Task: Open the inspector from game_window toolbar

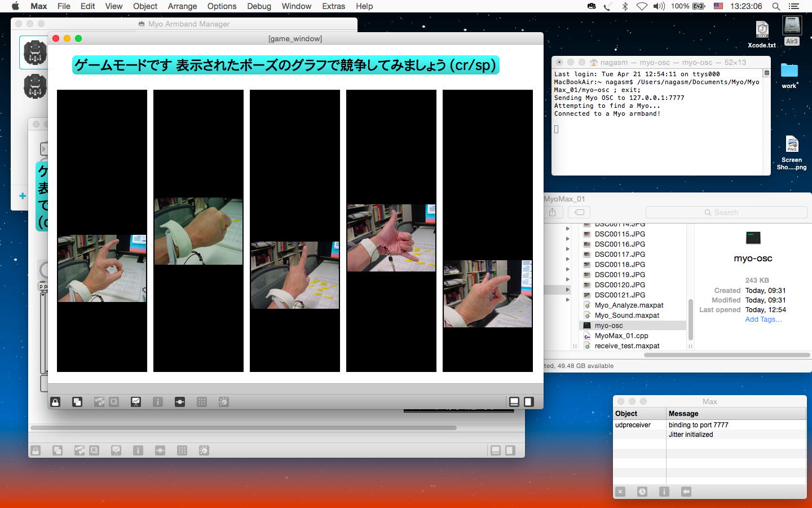Action: [x=158, y=402]
